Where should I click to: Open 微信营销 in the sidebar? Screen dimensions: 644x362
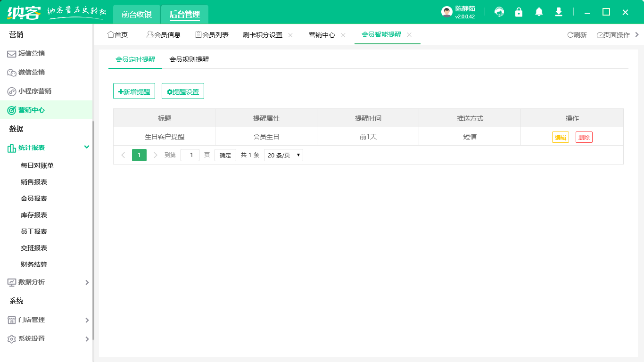click(x=31, y=72)
